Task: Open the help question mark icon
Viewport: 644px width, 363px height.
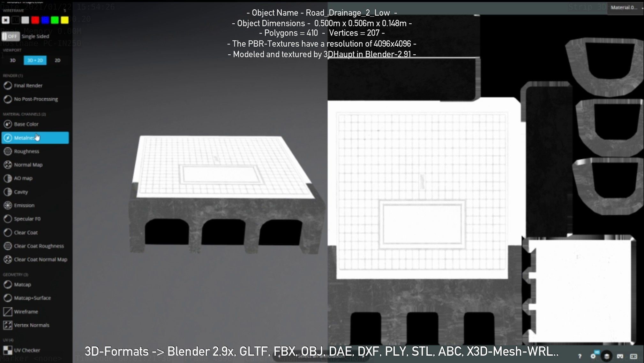Action: click(x=580, y=356)
